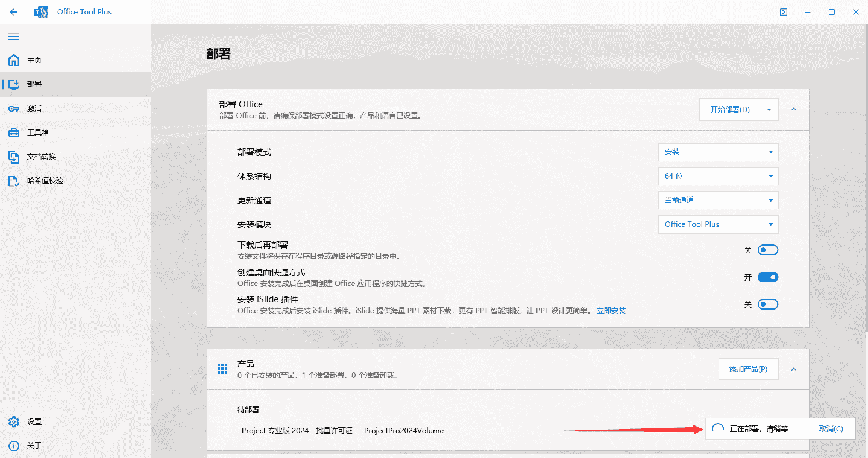The height and width of the screenshot is (458, 868).
Task: Enable 安装 iSlide 插件 switch
Action: pos(768,304)
